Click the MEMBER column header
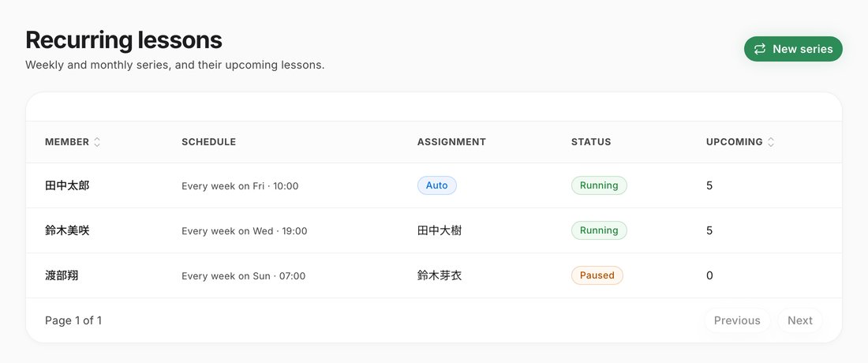868x363 pixels. pos(67,142)
